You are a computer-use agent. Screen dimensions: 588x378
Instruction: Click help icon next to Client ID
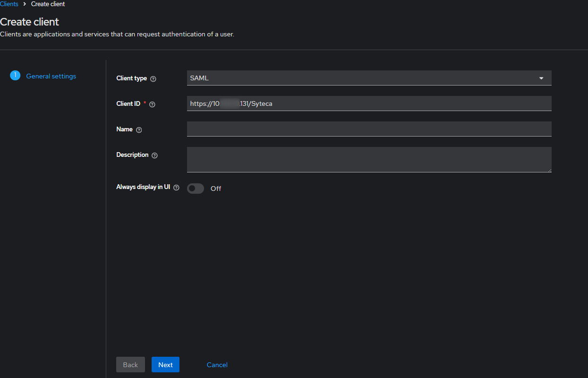152,104
